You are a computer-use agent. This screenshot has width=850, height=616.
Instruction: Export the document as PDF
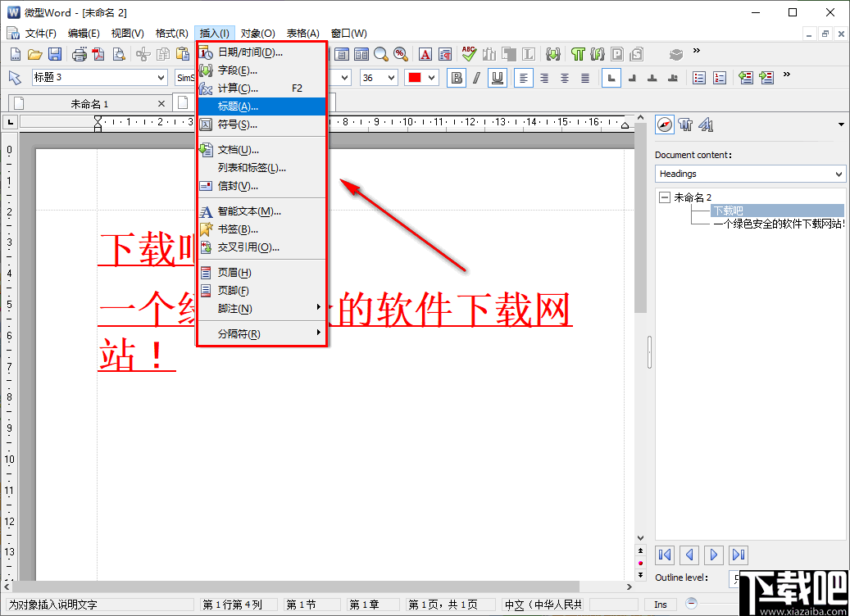coord(98,53)
